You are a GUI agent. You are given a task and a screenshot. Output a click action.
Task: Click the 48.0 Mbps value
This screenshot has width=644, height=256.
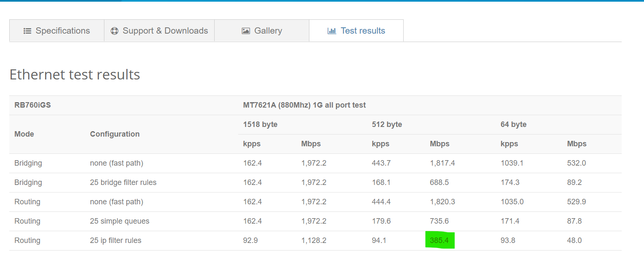575,240
